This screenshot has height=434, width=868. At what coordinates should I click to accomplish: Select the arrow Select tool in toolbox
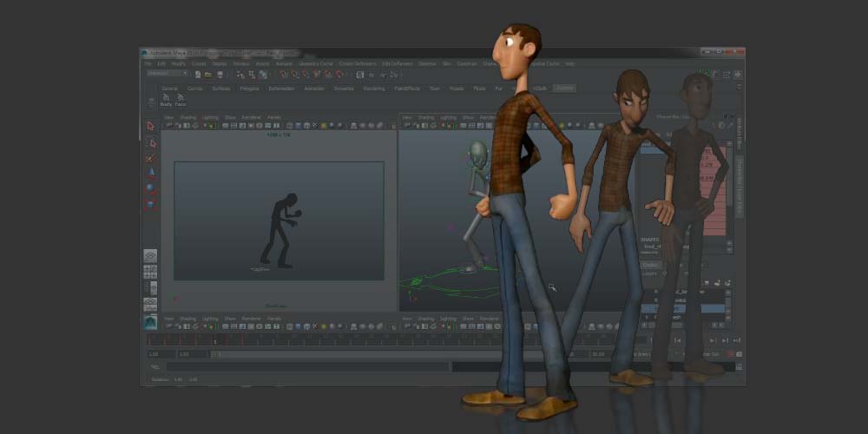point(150,126)
